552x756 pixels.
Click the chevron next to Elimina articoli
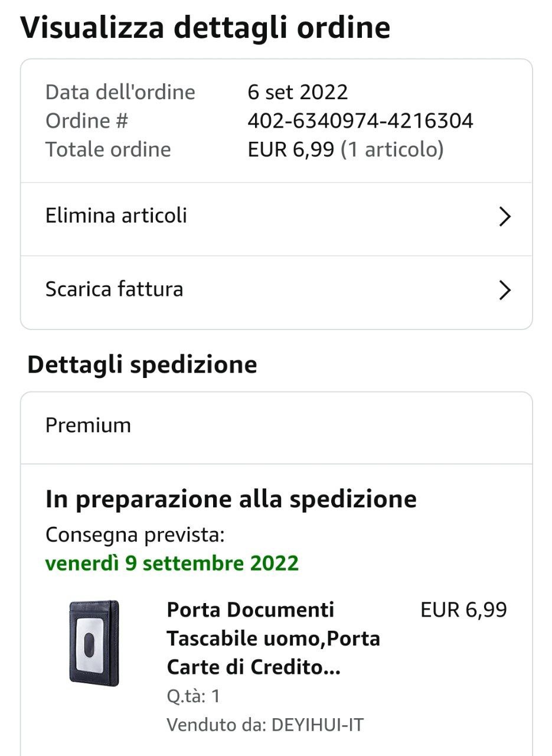click(504, 217)
